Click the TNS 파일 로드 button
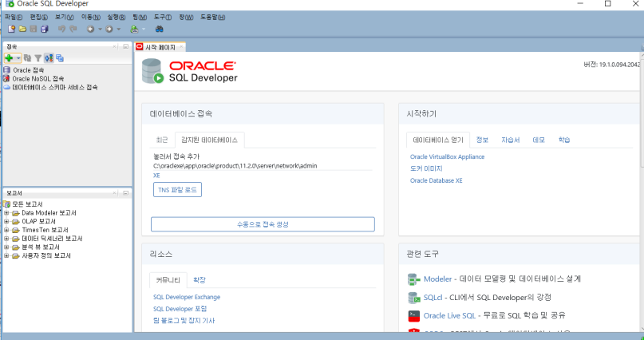Screen dimensions: 644x340 click(x=177, y=190)
